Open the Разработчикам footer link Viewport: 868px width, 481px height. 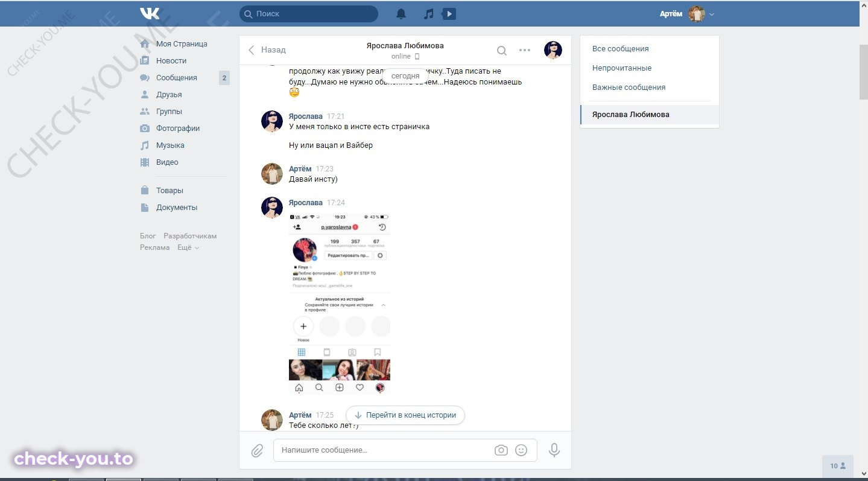190,236
